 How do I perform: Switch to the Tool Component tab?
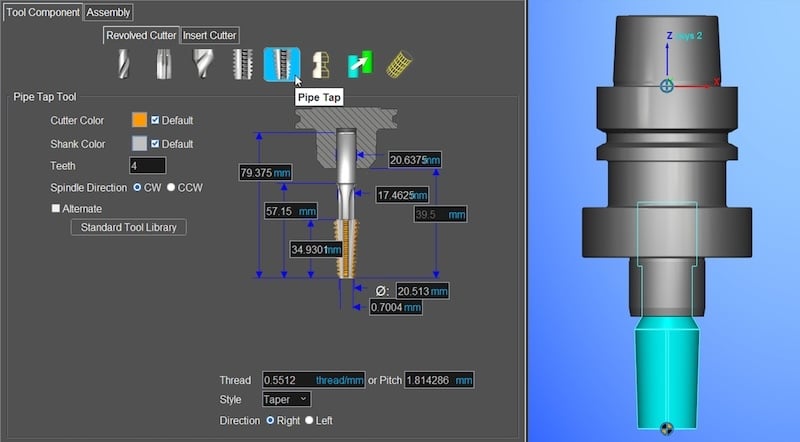point(43,12)
